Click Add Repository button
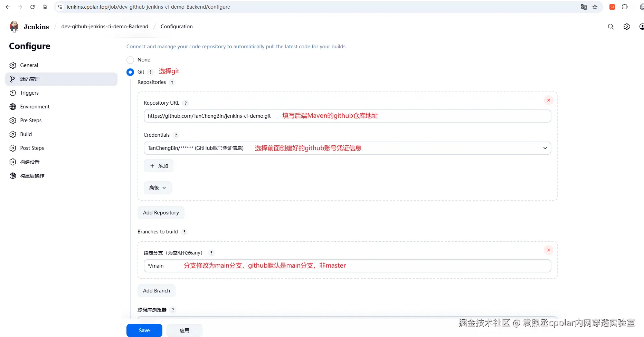This screenshot has height=337, width=644. pos(161,213)
